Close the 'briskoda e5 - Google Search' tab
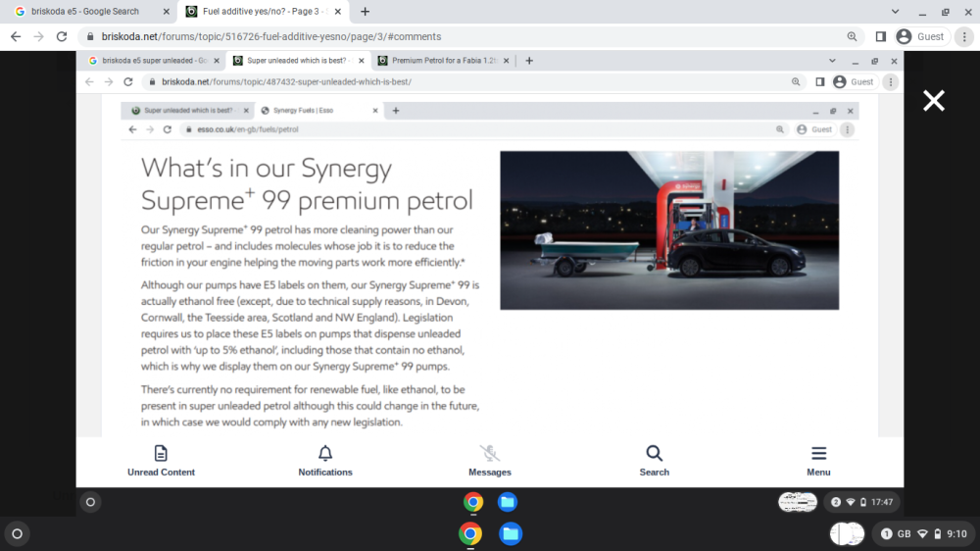Image resolution: width=980 pixels, height=551 pixels. pyautogui.click(x=167, y=11)
